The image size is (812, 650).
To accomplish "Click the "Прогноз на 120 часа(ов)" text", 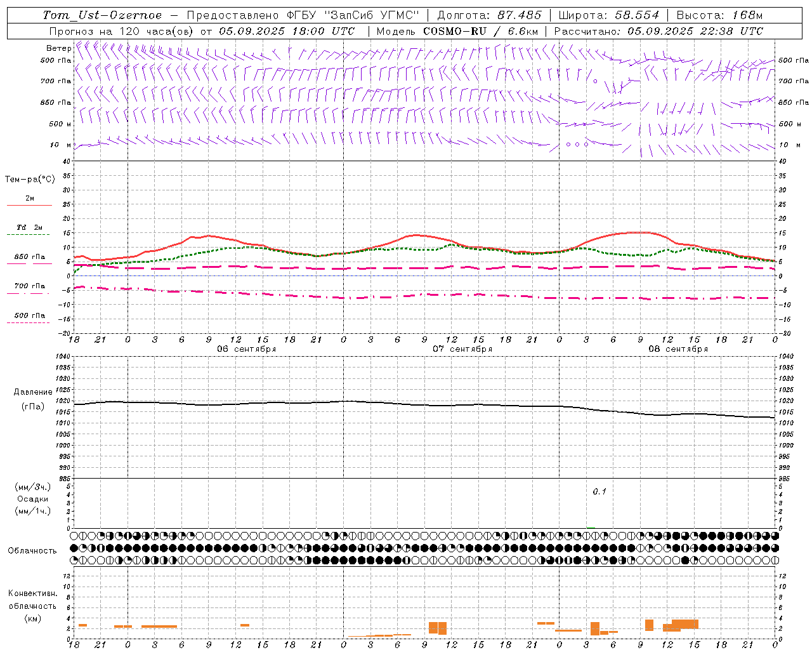I will click(122, 31).
